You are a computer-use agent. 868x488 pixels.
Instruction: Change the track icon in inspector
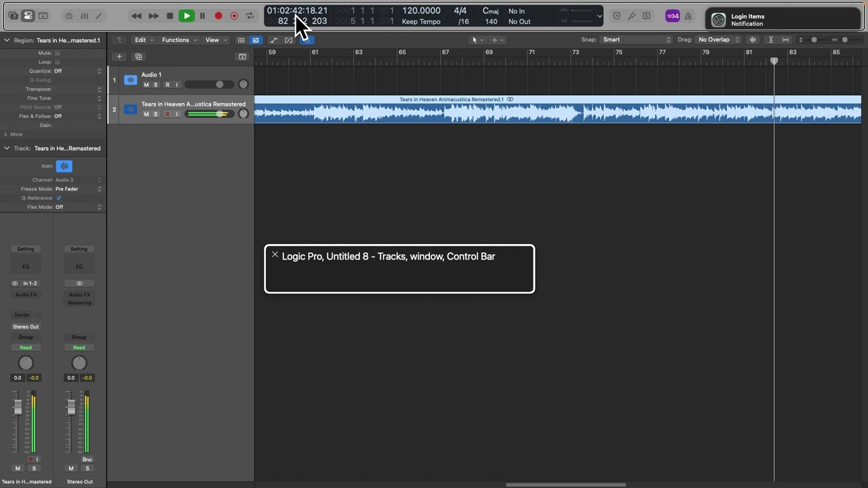coord(64,166)
